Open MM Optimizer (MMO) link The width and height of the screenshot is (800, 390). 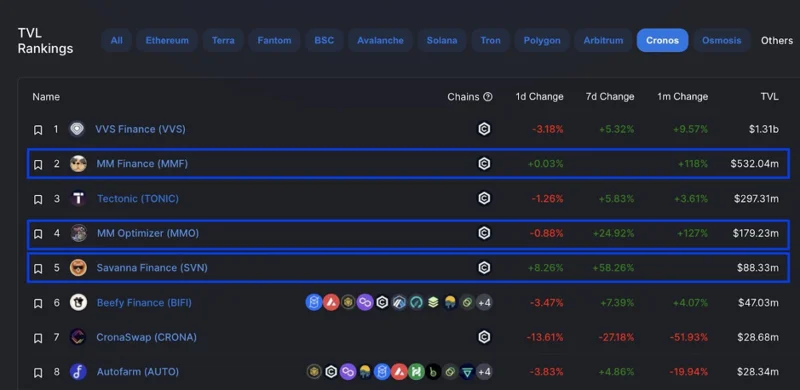click(148, 233)
